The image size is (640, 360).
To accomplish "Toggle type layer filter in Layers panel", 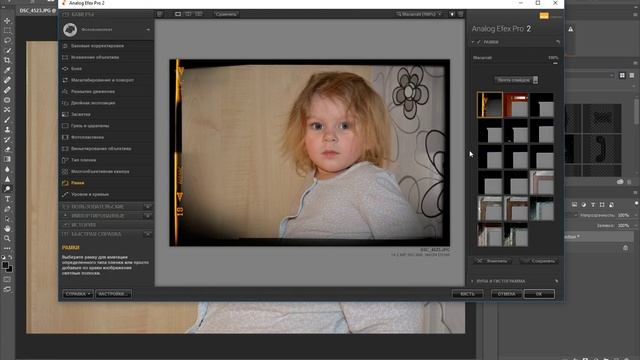I will 593,204.
